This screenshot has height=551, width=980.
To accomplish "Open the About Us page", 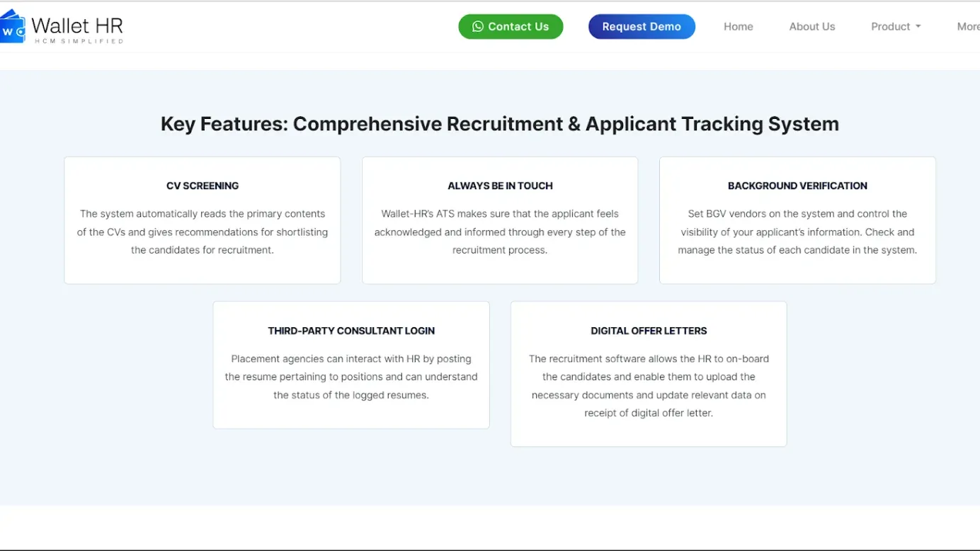I will click(812, 26).
